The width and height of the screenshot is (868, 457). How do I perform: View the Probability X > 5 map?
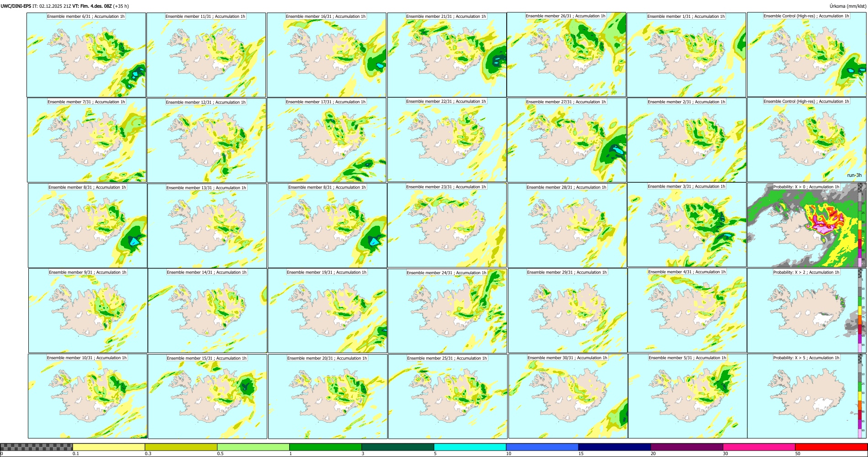(x=807, y=396)
